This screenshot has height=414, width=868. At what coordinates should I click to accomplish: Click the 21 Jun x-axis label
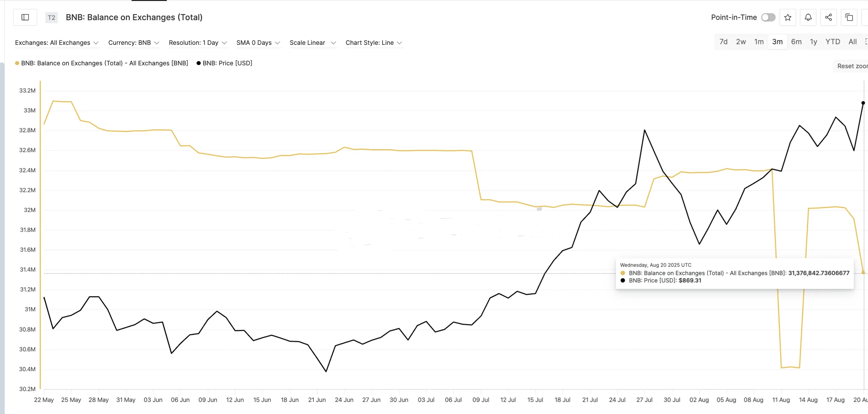click(317, 400)
